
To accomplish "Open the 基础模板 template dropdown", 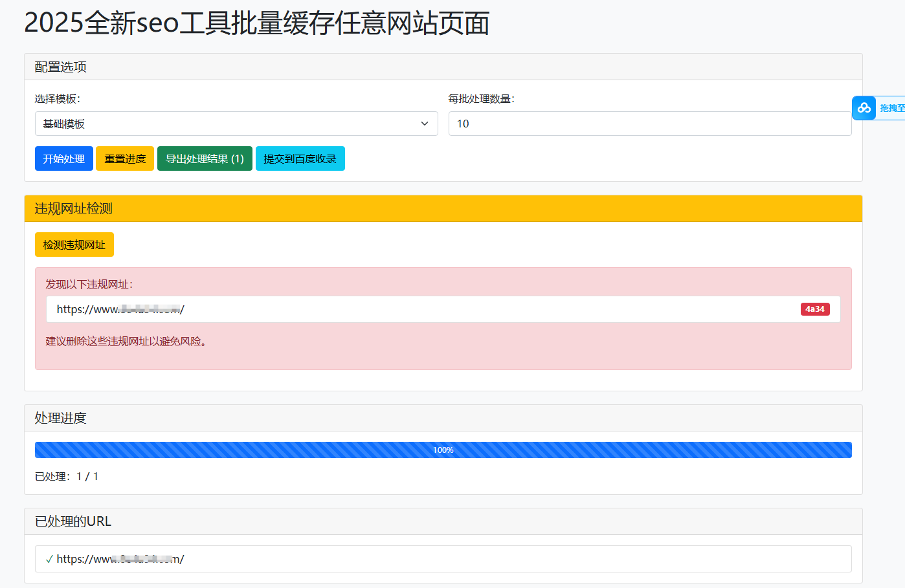I will (x=236, y=124).
